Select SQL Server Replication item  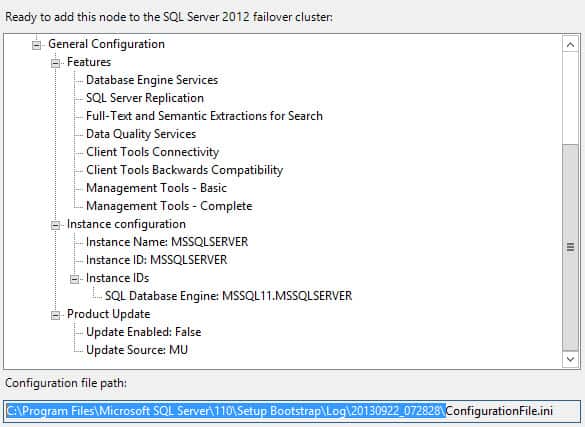tap(145, 98)
